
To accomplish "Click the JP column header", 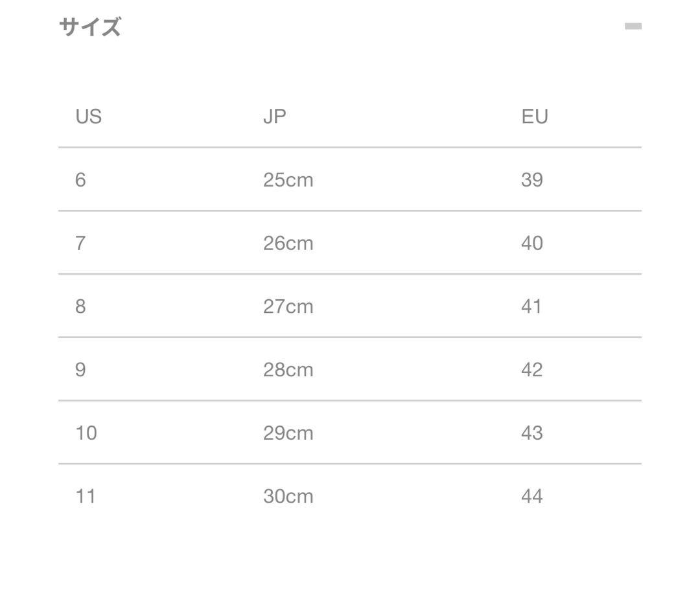I will tap(275, 117).
